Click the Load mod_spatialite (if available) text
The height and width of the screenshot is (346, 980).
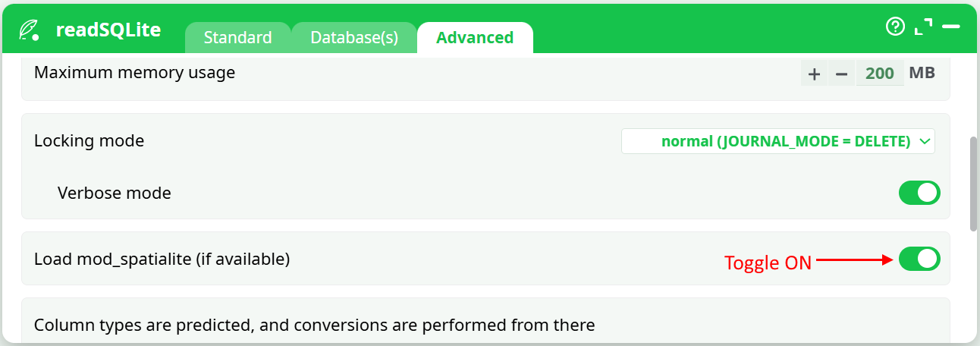click(x=162, y=259)
